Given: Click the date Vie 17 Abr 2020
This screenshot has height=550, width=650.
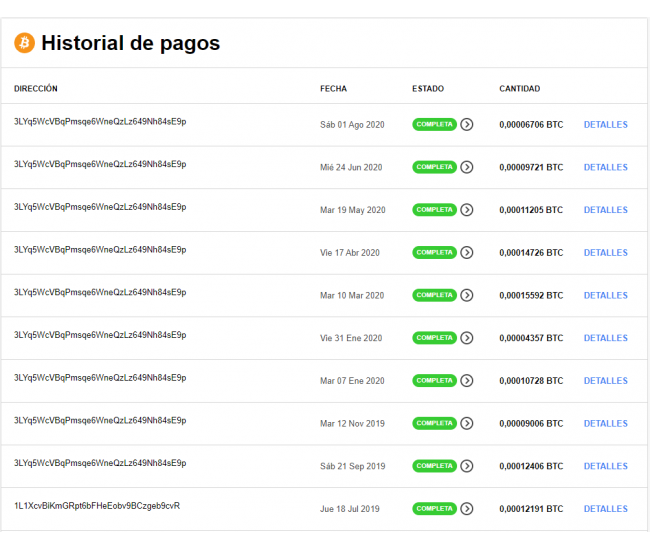Looking at the screenshot, I should pyautogui.click(x=349, y=253).
